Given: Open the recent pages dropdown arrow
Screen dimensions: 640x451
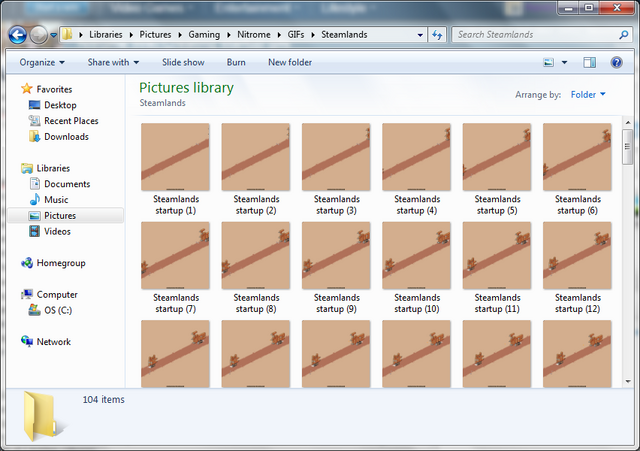Looking at the screenshot, I should (53, 36).
